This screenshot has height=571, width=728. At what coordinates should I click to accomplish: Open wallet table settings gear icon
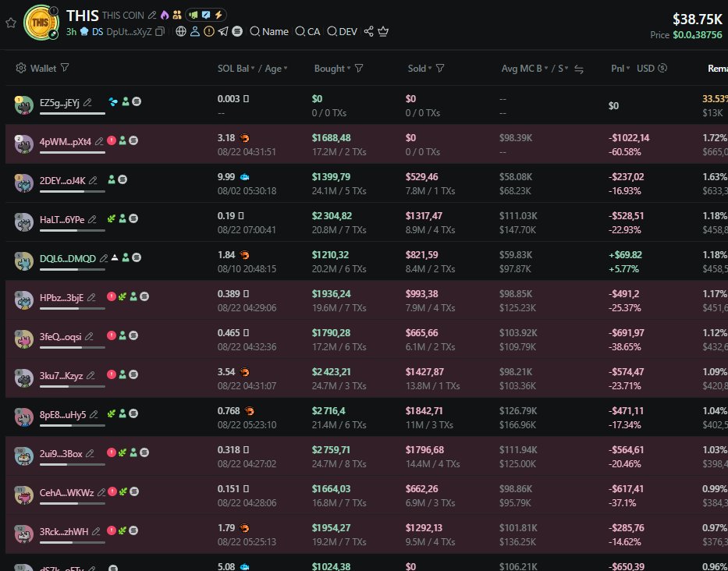point(21,69)
